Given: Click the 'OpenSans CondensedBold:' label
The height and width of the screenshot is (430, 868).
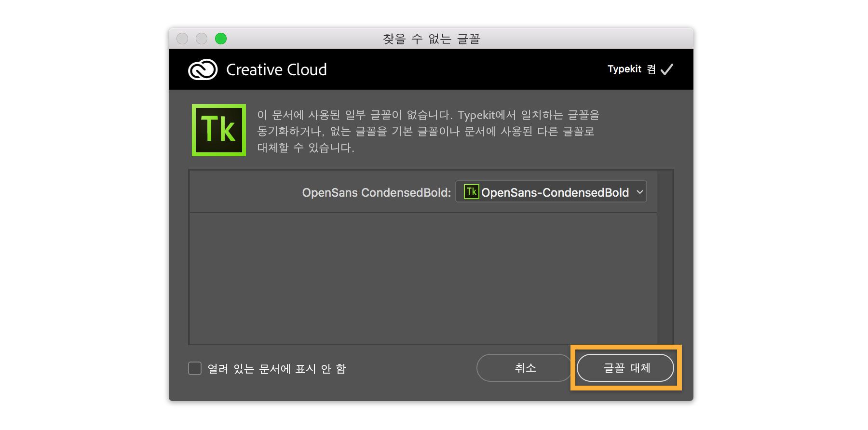Looking at the screenshot, I should coord(376,192).
